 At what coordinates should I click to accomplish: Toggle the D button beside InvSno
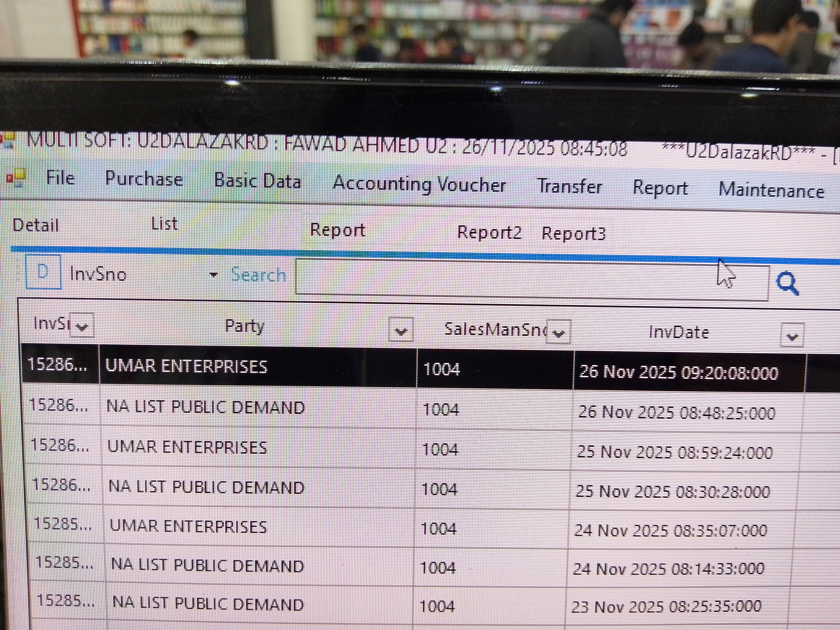[43, 272]
